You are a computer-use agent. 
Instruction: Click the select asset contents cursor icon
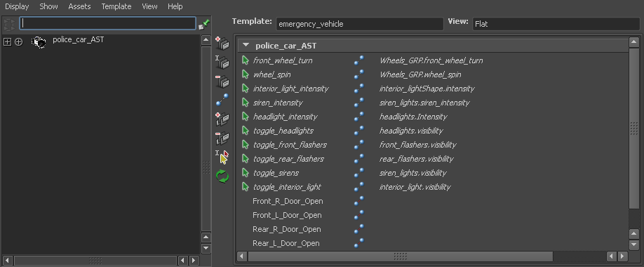(x=222, y=157)
